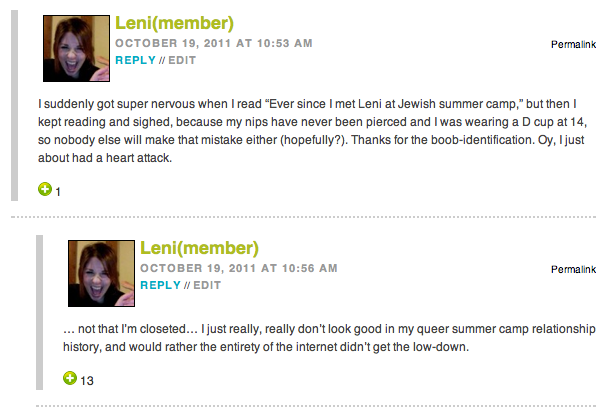Open Permalink for the 10:53 AM comment
Screen dimensions: 604x416
point(573,45)
